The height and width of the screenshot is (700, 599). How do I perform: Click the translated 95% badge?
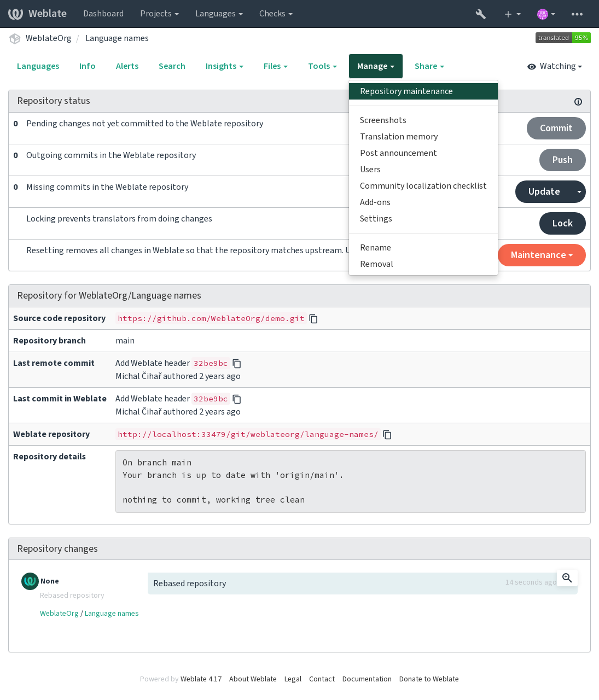563,38
